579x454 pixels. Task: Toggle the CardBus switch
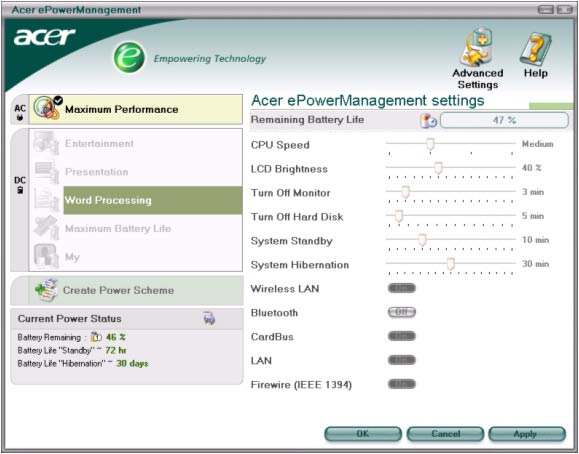(x=402, y=336)
